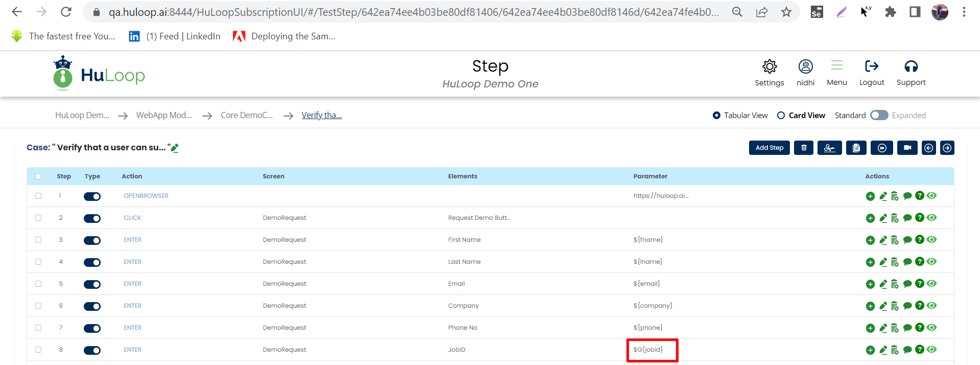Open the Menu hamburger in the header
Image resolution: width=980 pixels, height=365 pixels.
tap(836, 72)
